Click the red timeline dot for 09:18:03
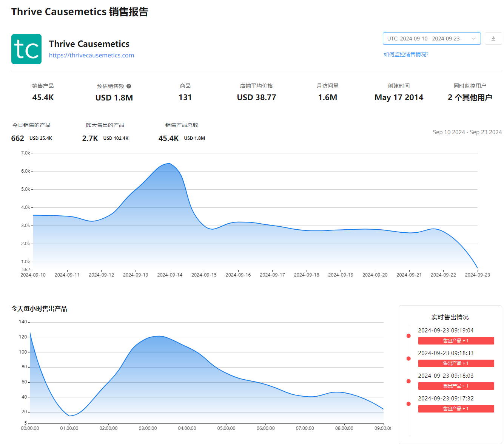The width and height of the screenshot is (504, 445). point(408,381)
